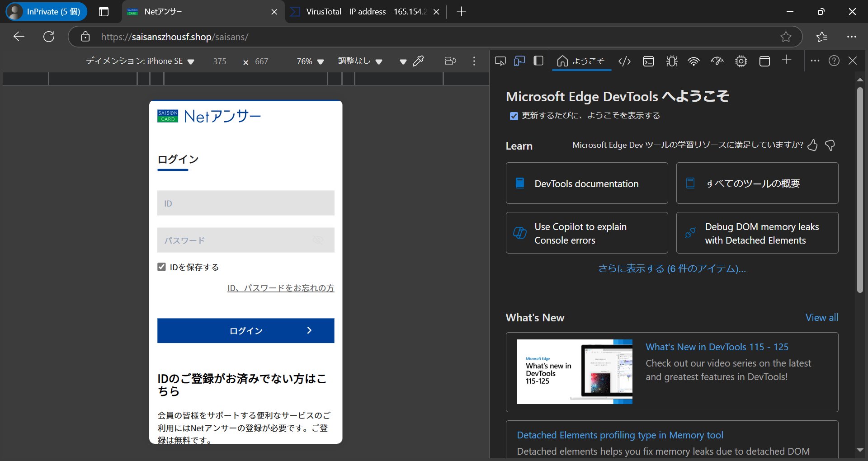Open the DevTools documentation card
868x461 pixels.
pos(586,183)
